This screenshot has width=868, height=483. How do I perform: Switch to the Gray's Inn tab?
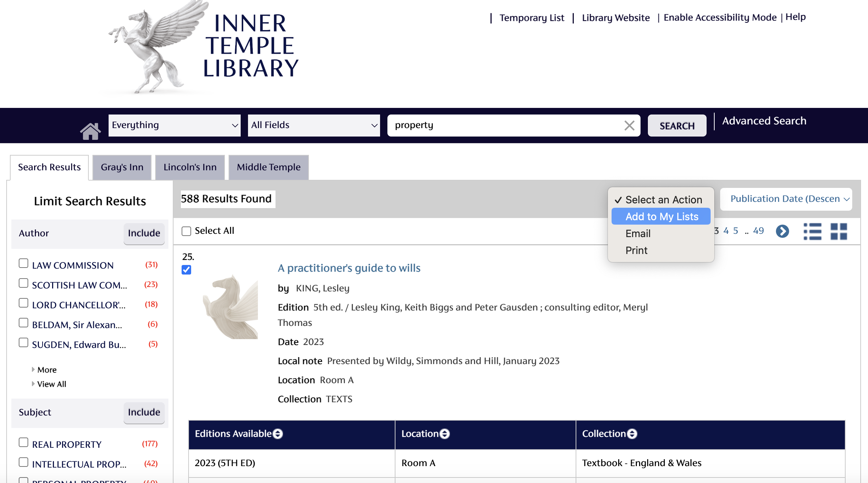coord(122,167)
